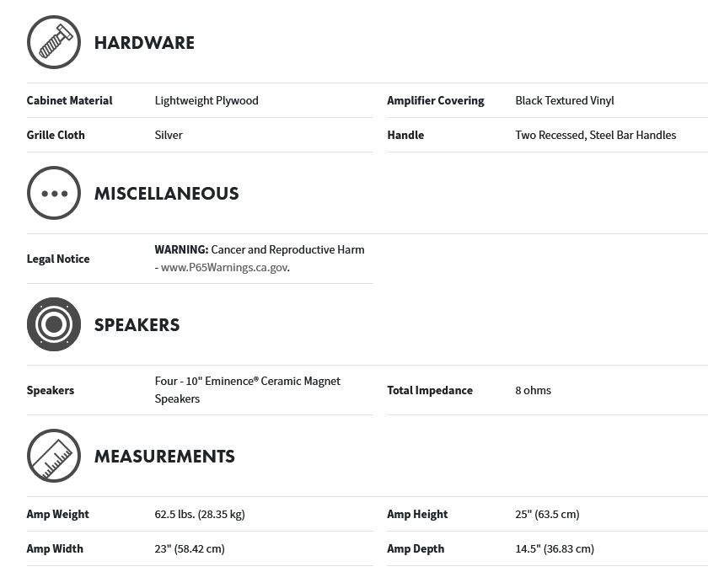Open the www.P65Warnings.ca.gov link
708x588 pixels.
tap(224, 268)
